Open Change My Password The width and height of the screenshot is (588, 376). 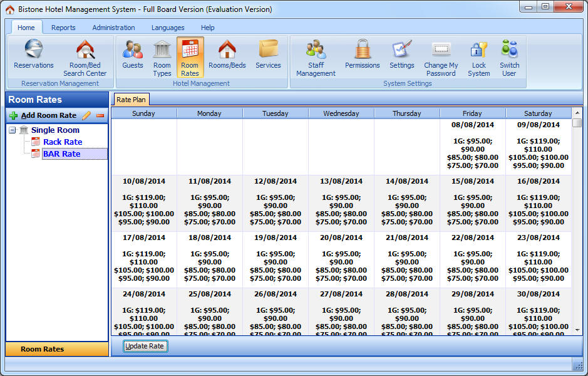pyautogui.click(x=440, y=56)
